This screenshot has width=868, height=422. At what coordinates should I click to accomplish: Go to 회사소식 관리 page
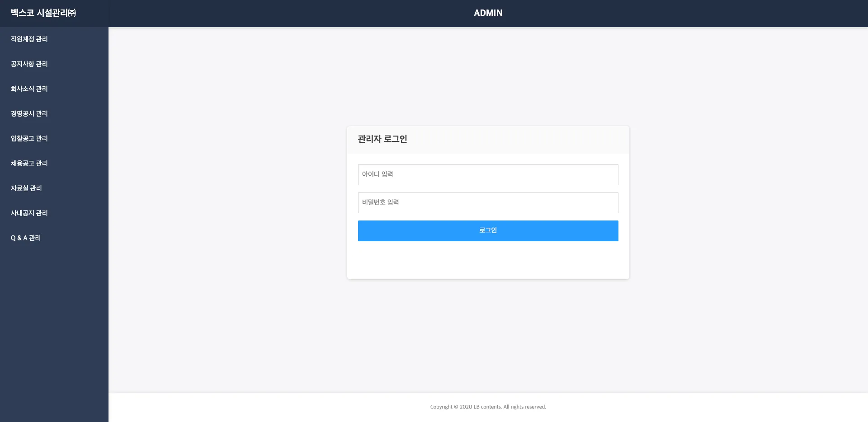29,89
